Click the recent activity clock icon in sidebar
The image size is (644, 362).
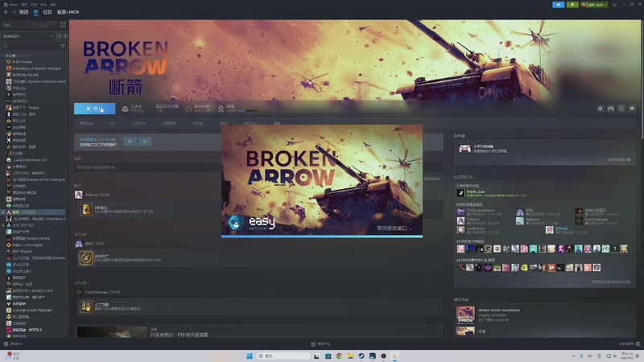point(59,36)
